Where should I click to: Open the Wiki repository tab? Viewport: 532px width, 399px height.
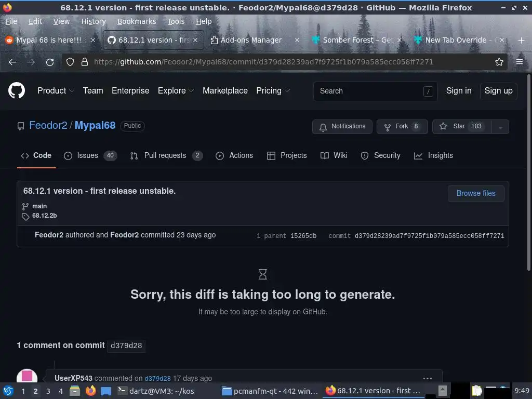[334, 155]
